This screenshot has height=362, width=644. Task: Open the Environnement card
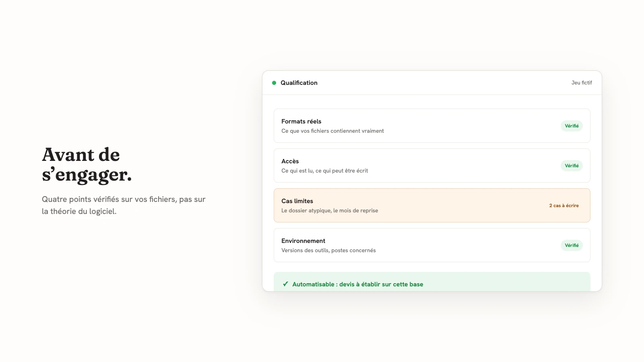tap(432, 245)
